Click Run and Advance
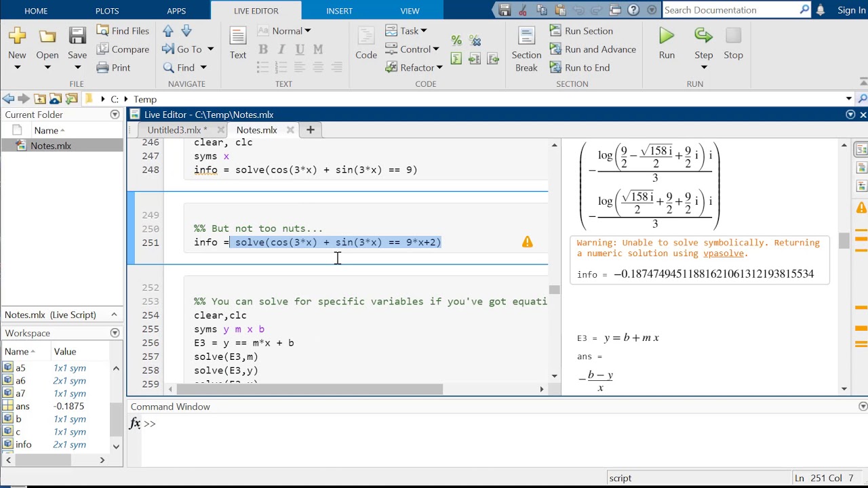The width and height of the screenshot is (868, 488). click(593, 49)
